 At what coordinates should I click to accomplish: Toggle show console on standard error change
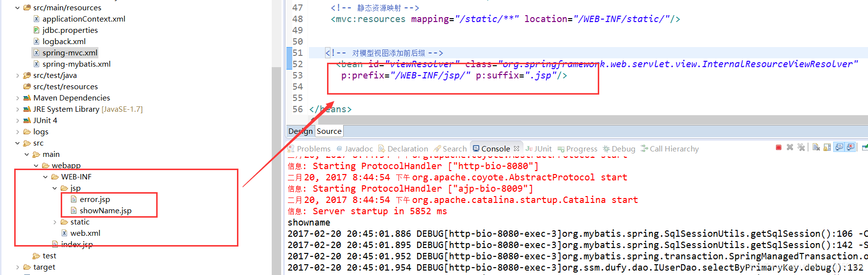(x=851, y=148)
